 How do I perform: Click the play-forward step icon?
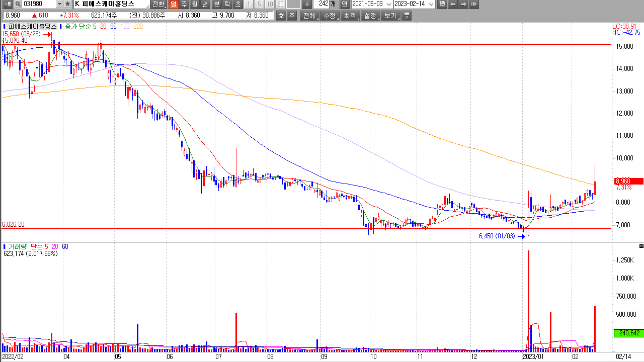[474, 4]
